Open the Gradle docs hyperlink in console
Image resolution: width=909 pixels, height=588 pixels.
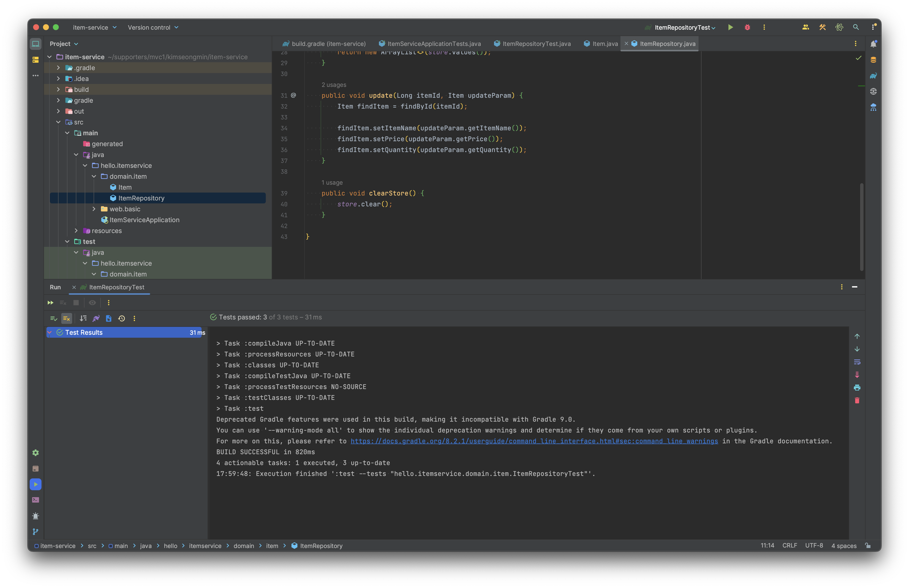[534, 441]
